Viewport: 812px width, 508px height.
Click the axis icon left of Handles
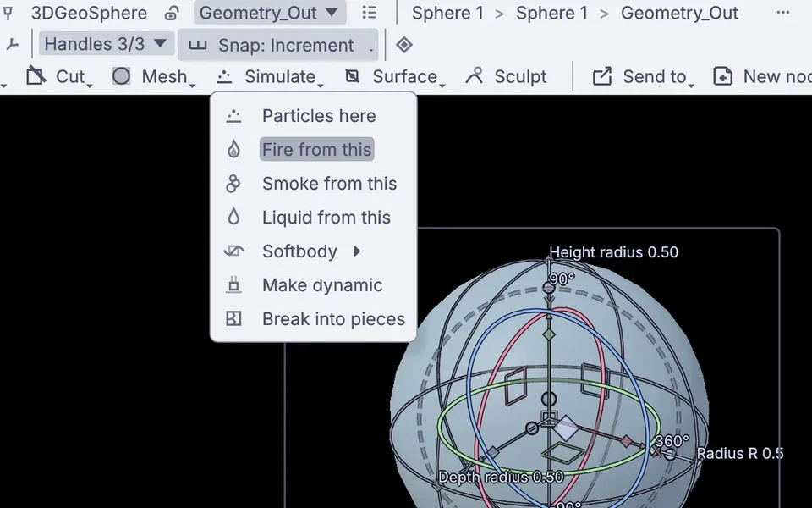[12, 45]
